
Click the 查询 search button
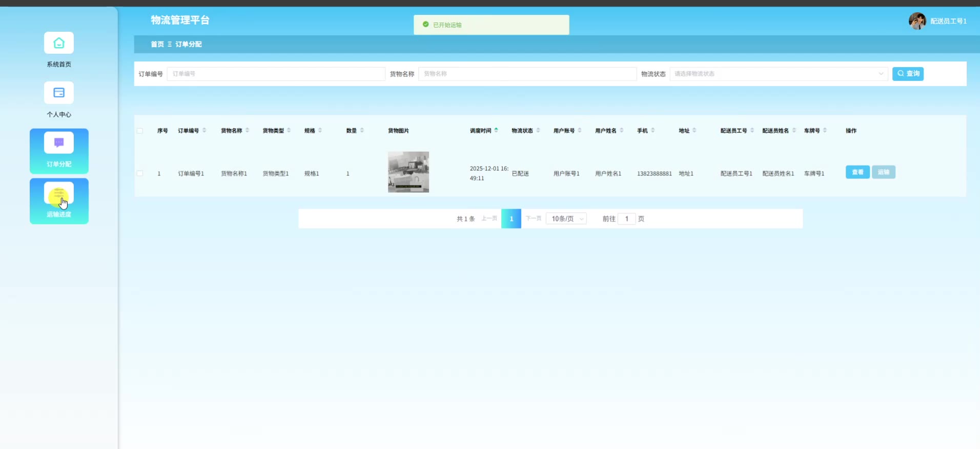click(x=908, y=74)
